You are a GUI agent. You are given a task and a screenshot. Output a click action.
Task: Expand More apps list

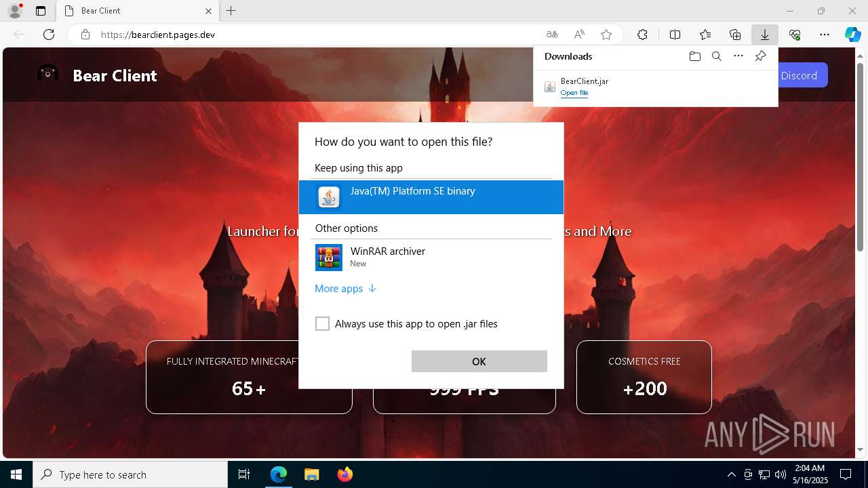tap(345, 289)
